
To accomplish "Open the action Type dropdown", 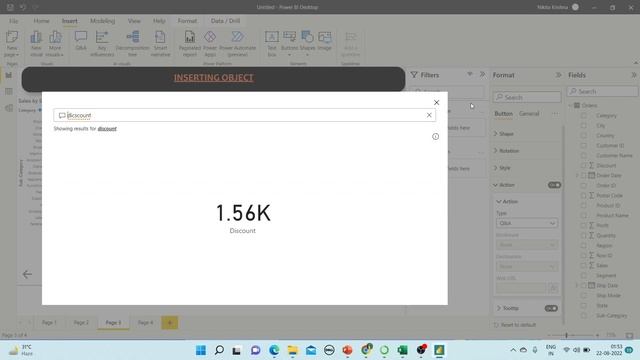I will 527,223.
